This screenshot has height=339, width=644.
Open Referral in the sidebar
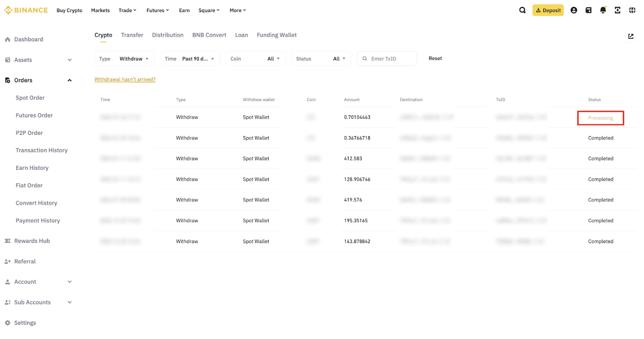click(x=25, y=261)
